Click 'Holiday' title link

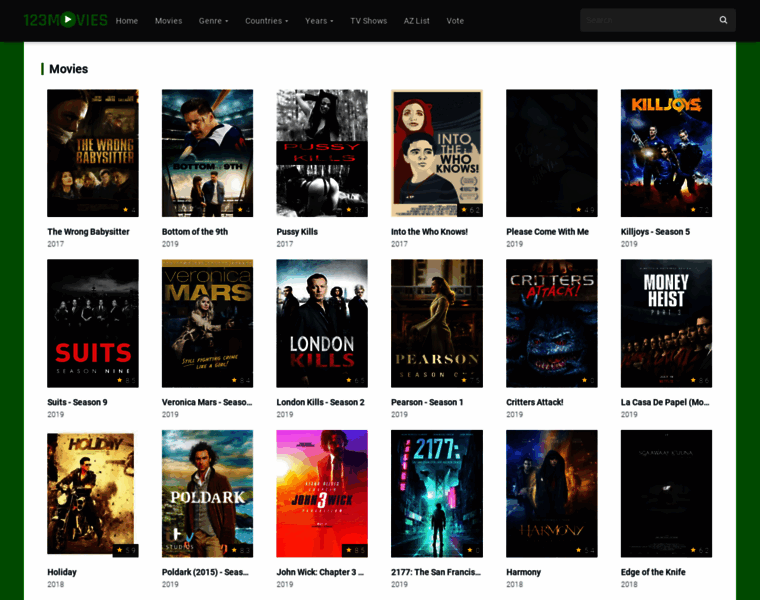62,572
